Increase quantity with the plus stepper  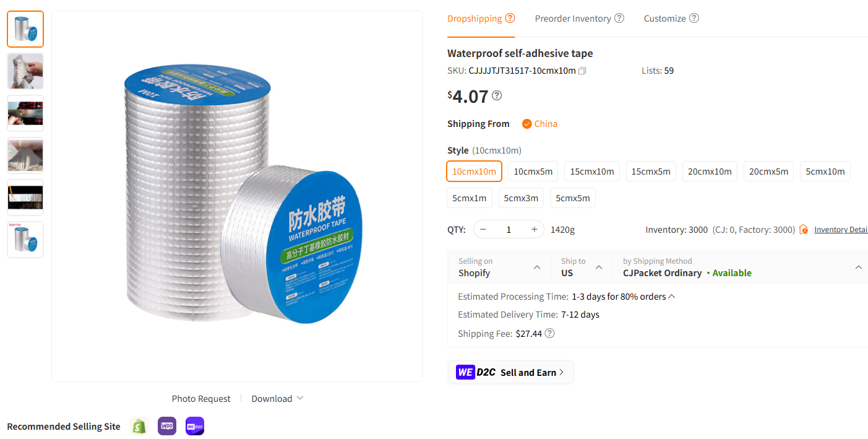(x=533, y=229)
